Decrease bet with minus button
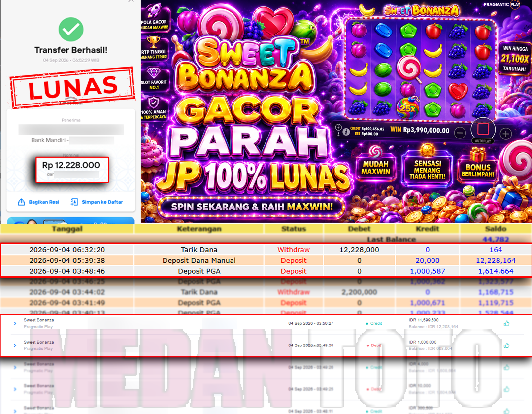The width and height of the screenshot is (532, 414). tap(460, 133)
